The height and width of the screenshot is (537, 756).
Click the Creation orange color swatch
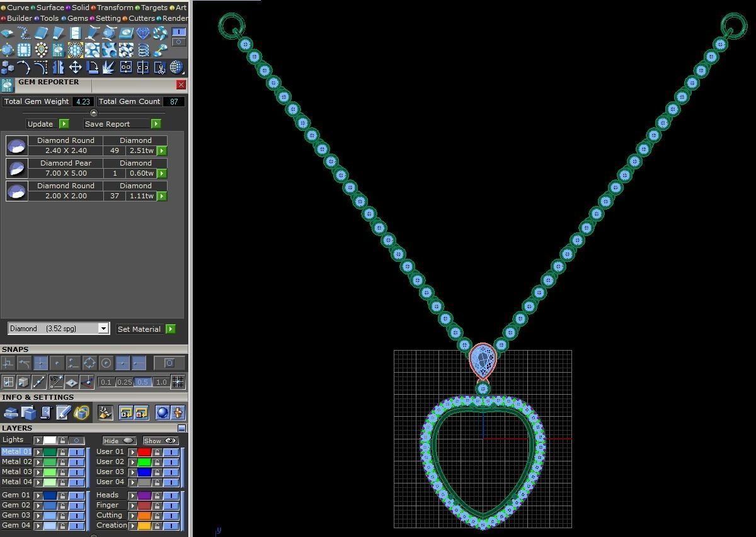click(x=144, y=525)
